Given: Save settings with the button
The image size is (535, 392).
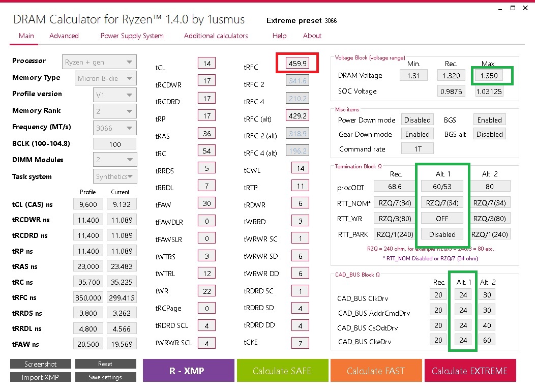Looking at the screenshot, I should click(105, 377).
